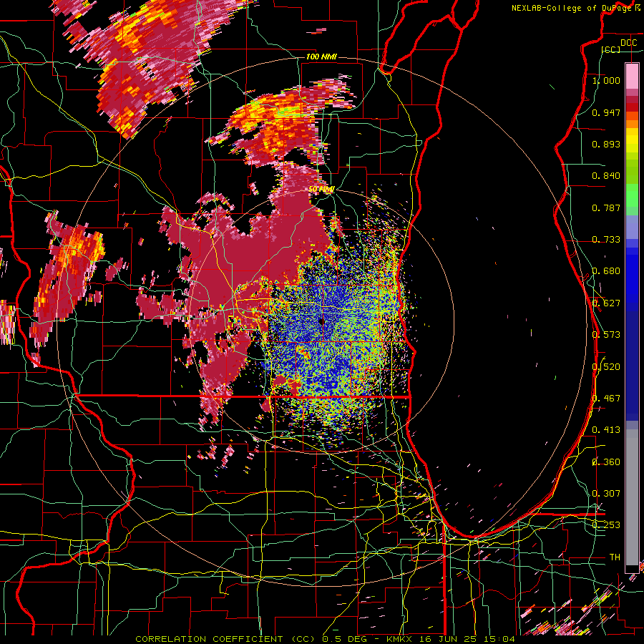Click the TH threshold label
Screen dimensions: 644x644
click(x=615, y=557)
